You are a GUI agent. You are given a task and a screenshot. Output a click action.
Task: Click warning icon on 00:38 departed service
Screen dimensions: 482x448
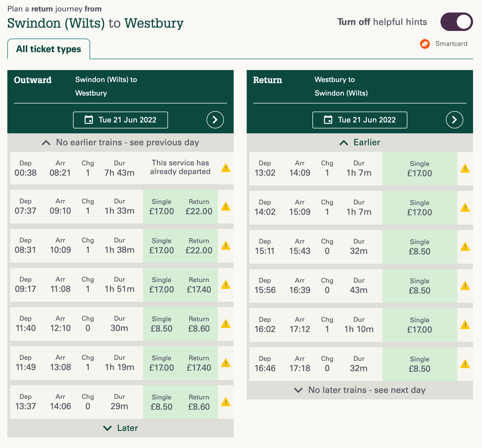pyautogui.click(x=226, y=168)
